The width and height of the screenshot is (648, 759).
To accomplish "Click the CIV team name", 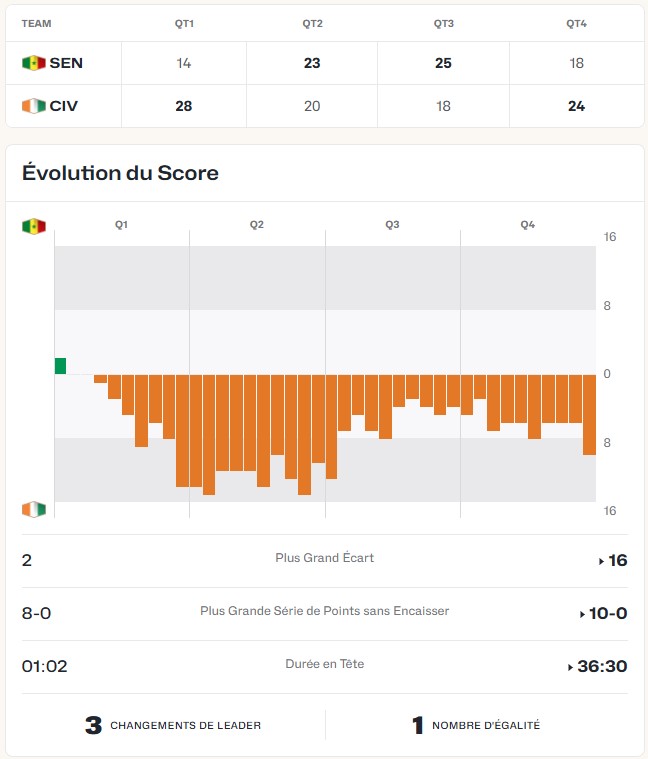I will (64, 106).
